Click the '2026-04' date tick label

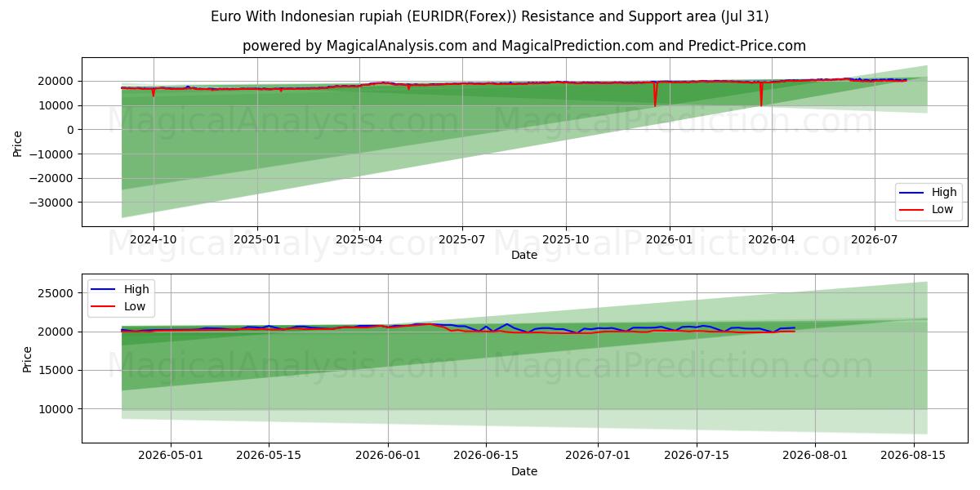(771, 238)
